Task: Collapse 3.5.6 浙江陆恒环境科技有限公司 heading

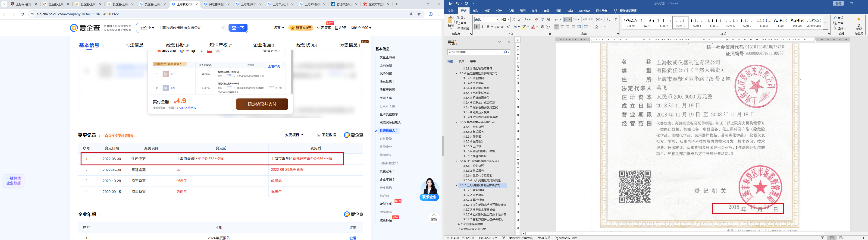Action: point(457,161)
